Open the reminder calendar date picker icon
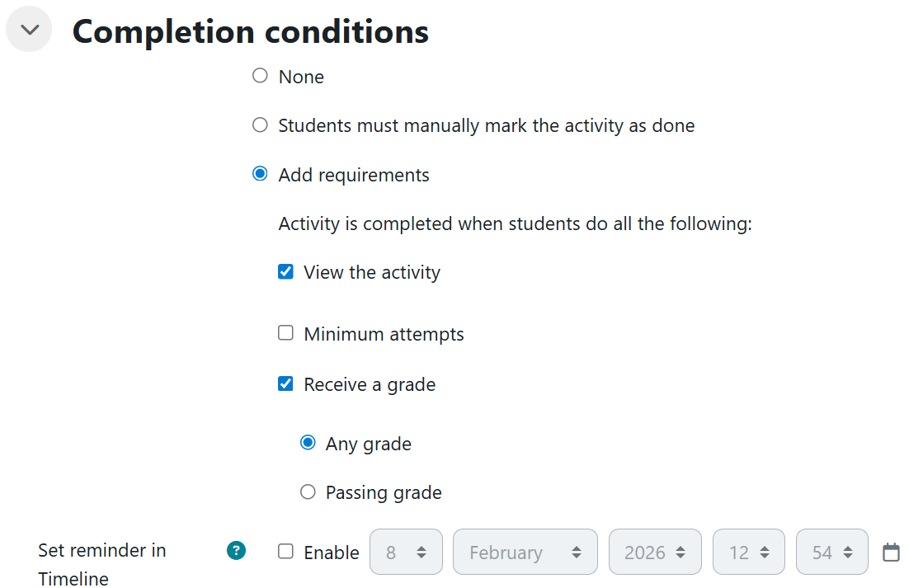This screenshot has height=588, width=909. [x=891, y=553]
